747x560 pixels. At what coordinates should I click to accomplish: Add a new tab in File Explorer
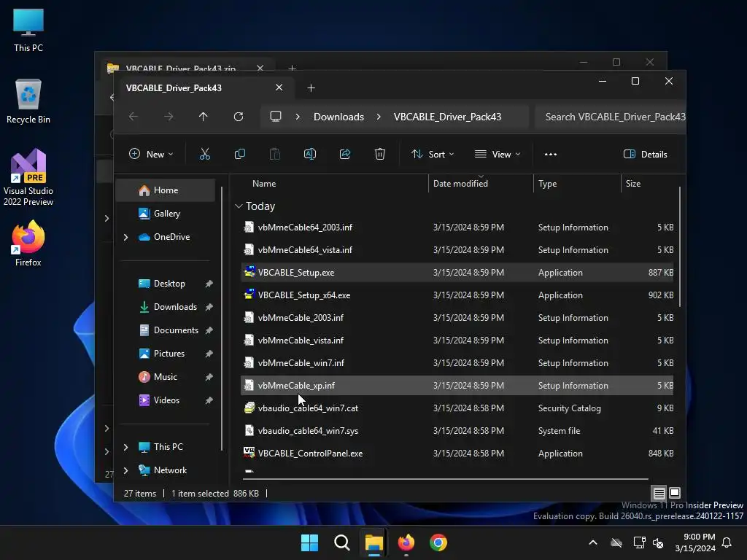click(311, 88)
